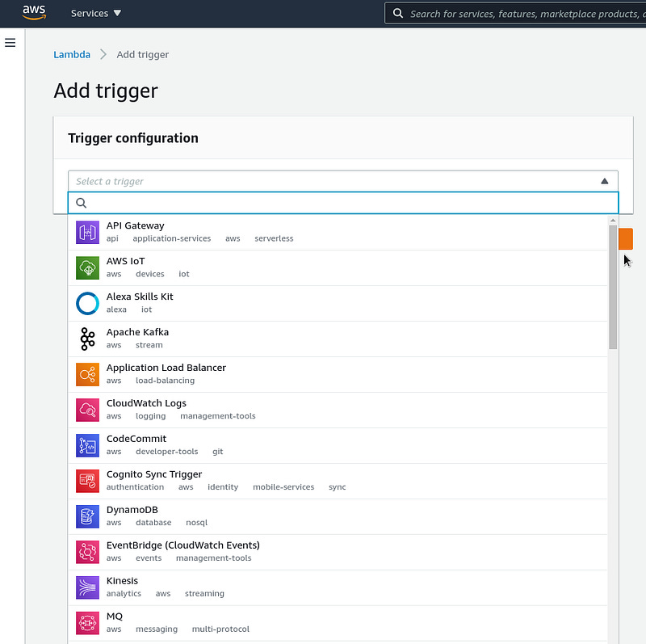Click the 'multi-protocol' tag under MQ

pyautogui.click(x=220, y=629)
